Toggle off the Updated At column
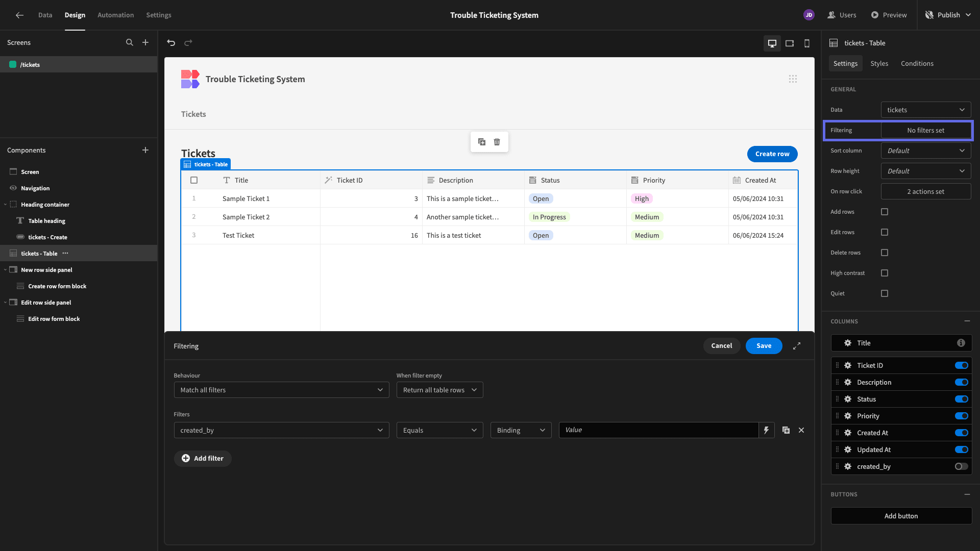980x551 pixels. point(961,449)
